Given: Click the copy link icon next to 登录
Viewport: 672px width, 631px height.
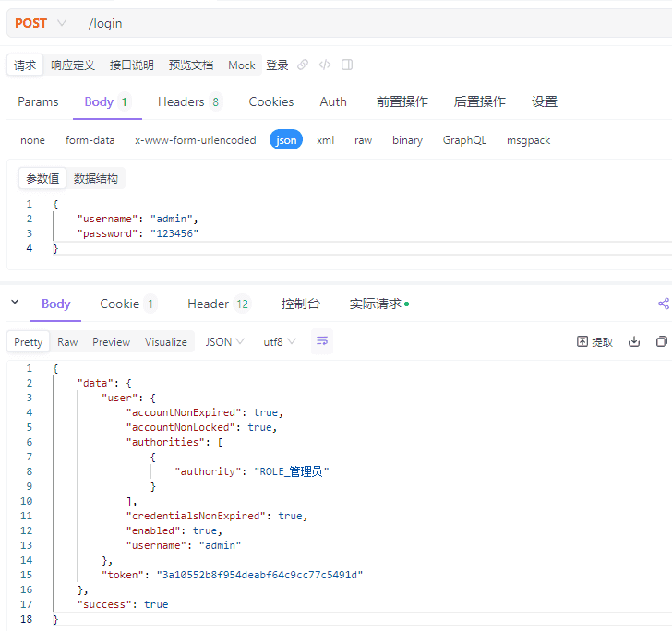Looking at the screenshot, I should click(x=303, y=65).
